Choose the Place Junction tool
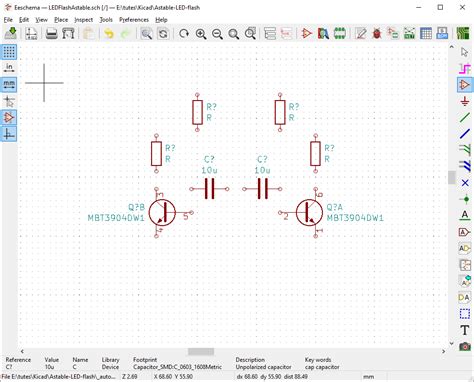This screenshot has height=382, width=474. (x=465, y=199)
